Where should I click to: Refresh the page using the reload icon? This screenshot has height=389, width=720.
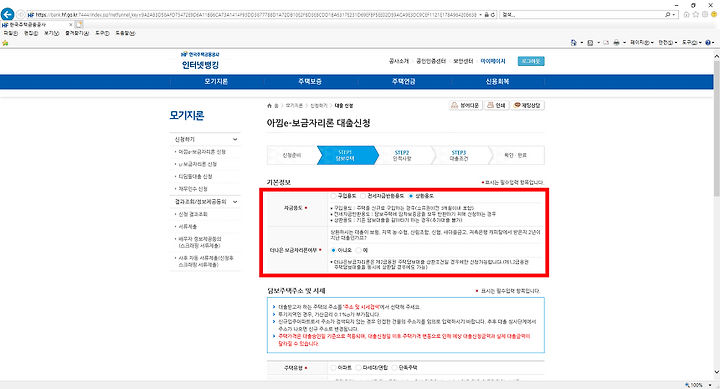tap(493, 15)
